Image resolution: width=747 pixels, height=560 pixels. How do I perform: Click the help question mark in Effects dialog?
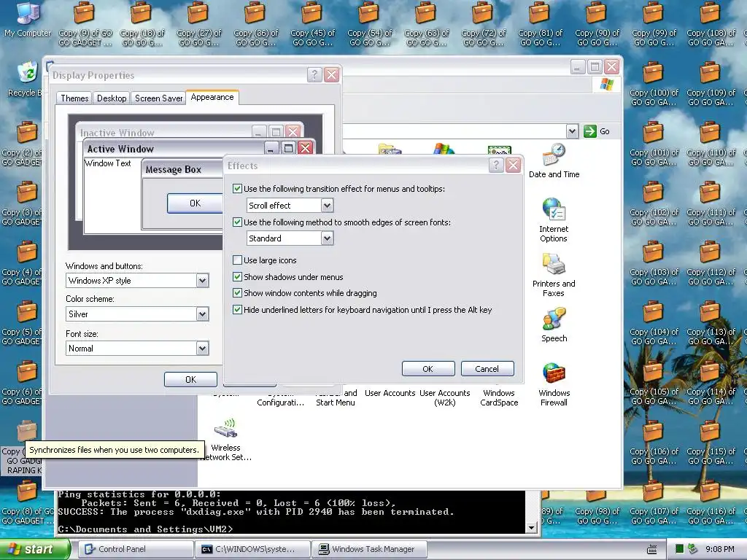[x=496, y=166]
